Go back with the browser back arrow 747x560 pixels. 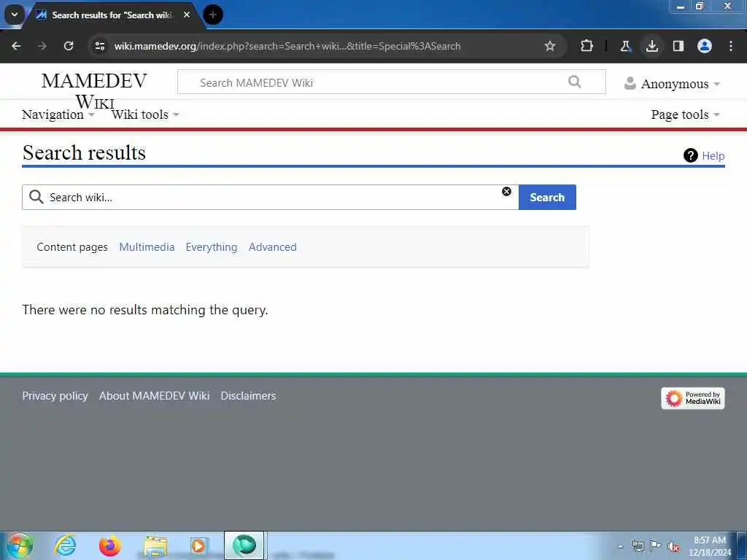16,46
